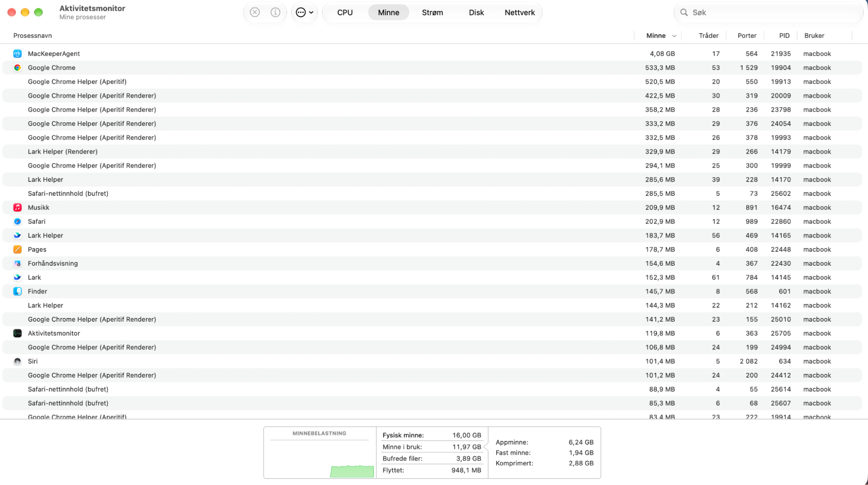Select Lark Helper (Renderer) process row
This screenshot has height=485, width=868.
[x=432, y=151]
